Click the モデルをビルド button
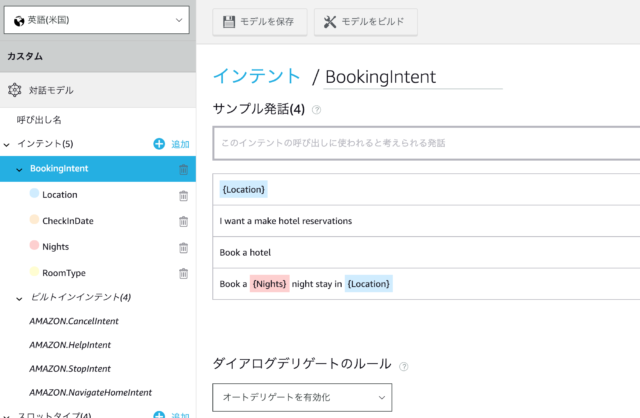The image size is (640, 418). 366,22
